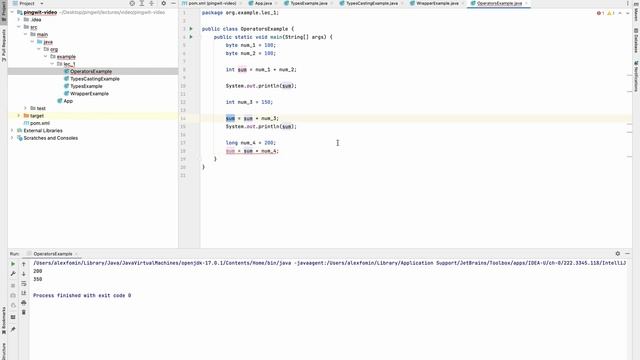Click line 18 code 'sum = sum + num_4;'
Screen dimensions: 640x360
[252, 151]
